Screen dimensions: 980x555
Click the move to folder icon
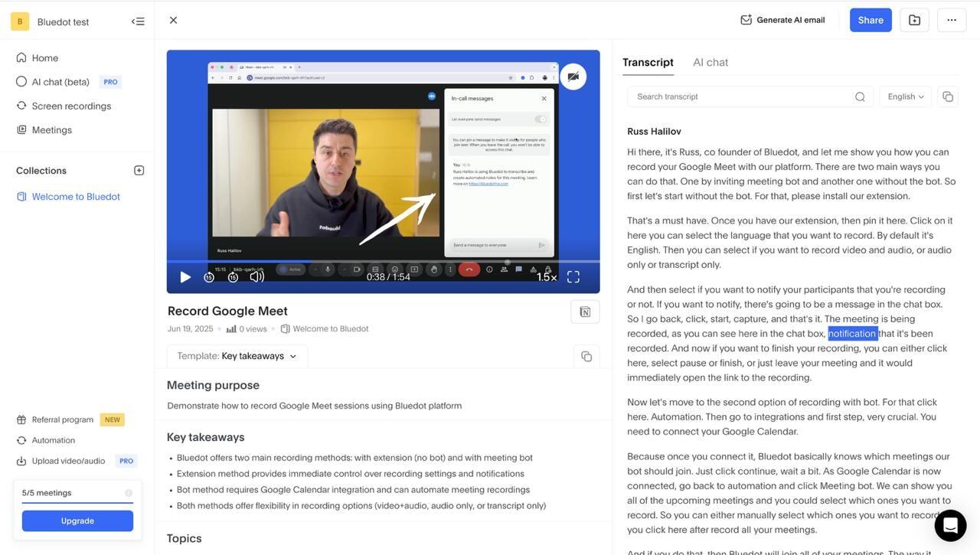coord(914,20)
